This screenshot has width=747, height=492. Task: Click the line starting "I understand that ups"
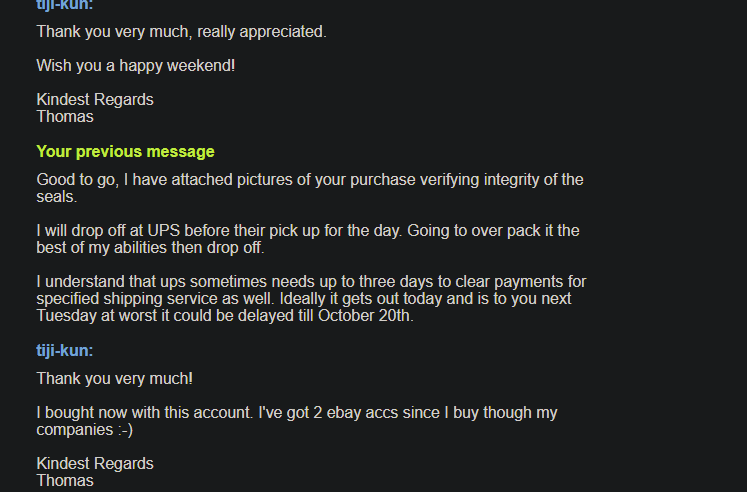coord(311,281)
